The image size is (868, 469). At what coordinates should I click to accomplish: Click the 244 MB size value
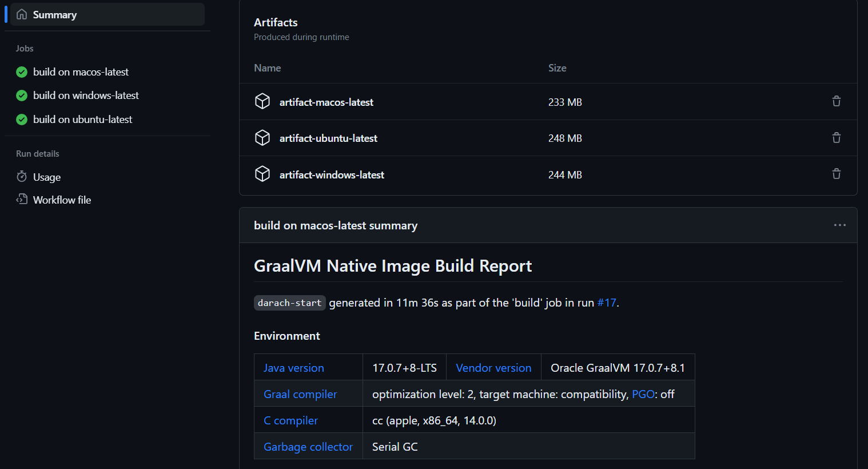[x=565, y=175]
